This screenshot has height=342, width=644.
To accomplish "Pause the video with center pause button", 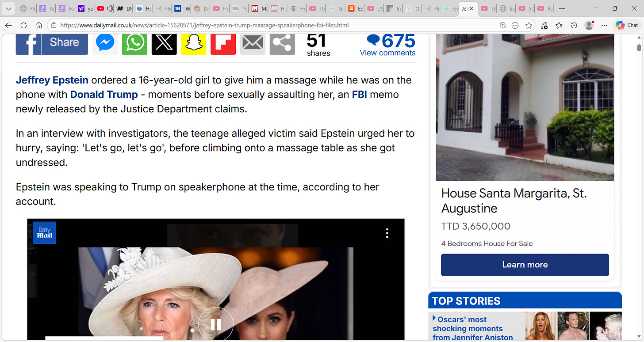I will pos(215,324).
